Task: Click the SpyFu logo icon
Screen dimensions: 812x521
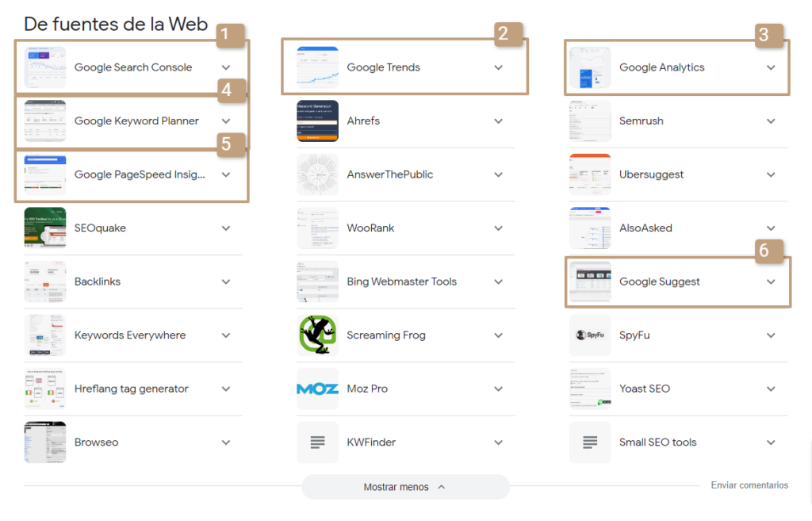Action: pyautogui.click(x=590, y=335)
